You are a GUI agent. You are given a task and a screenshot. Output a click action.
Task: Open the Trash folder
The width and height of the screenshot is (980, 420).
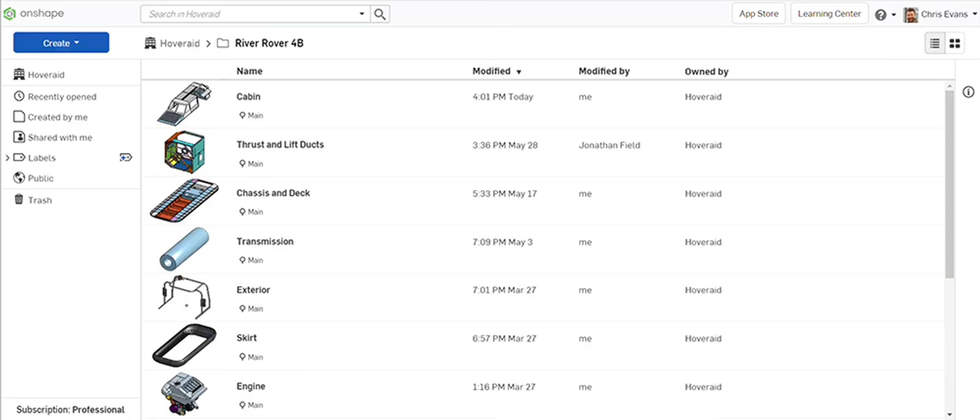(39, 200)
